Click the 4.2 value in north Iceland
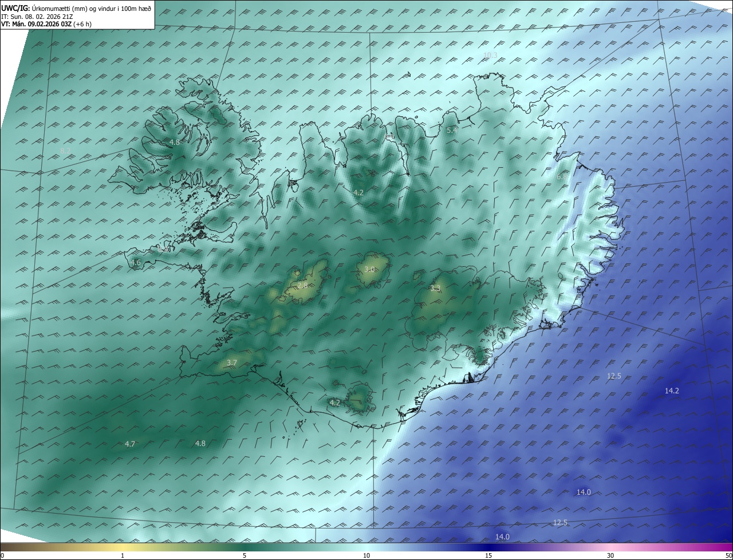The width and height of the screenshot is (733, 560). [358, 193]
